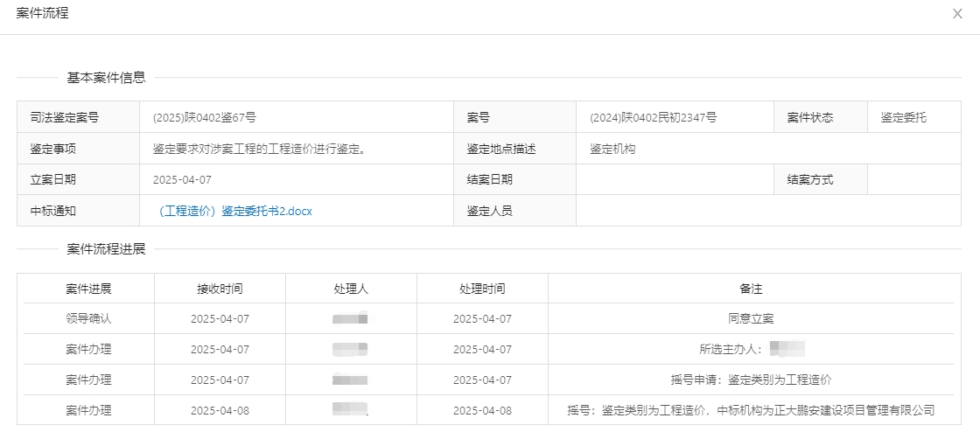Click the 鉴定事项 description text
Screen dimensions: 980x439
(x=259, y=149)
